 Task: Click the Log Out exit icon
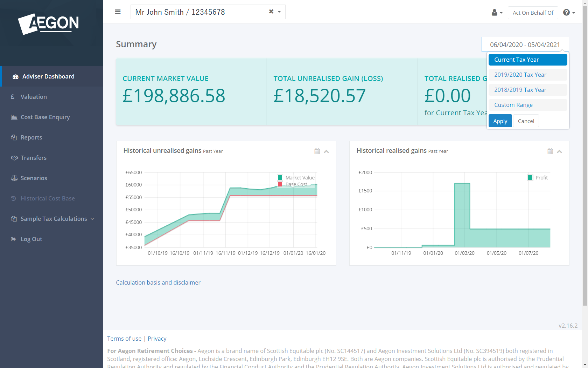13,239
